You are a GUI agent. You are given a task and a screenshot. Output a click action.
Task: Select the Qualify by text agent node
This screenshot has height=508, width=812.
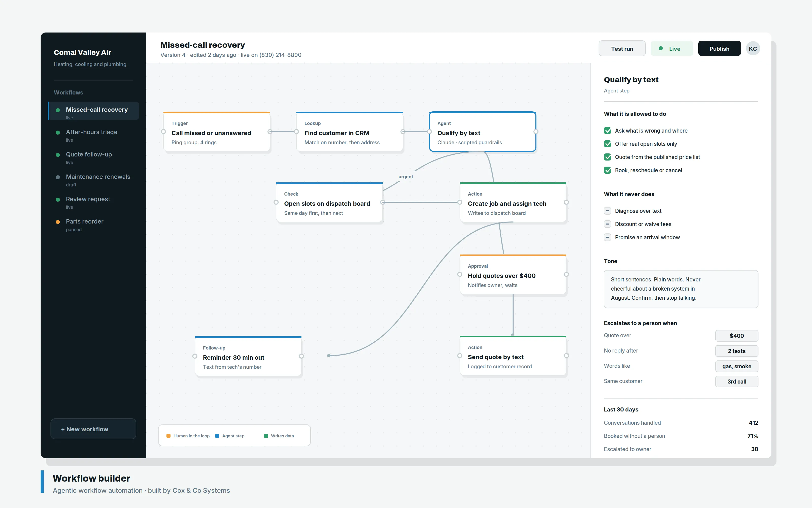click(x=482, y=132)
